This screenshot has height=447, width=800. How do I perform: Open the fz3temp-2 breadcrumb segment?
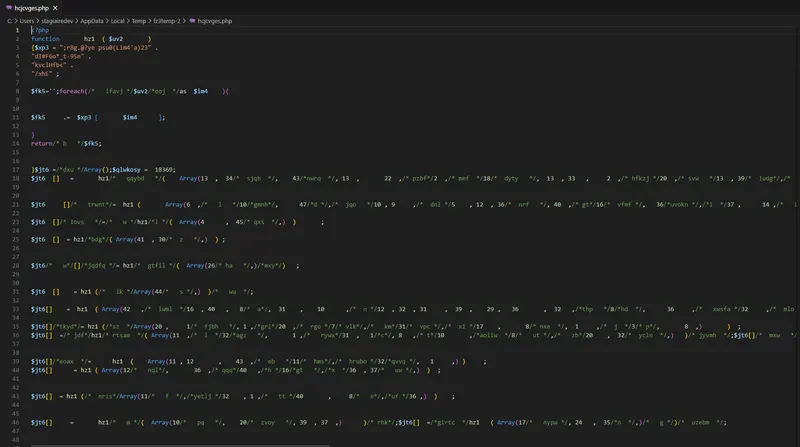[x=167, y=21]
